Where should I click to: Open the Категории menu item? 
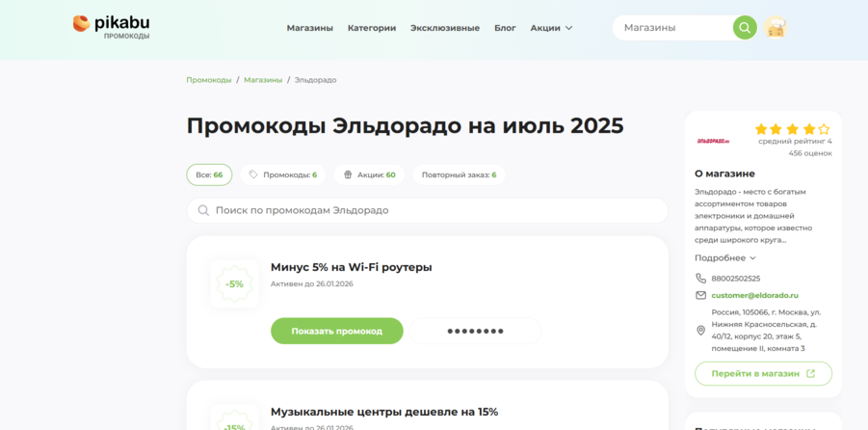pos(372,28)
